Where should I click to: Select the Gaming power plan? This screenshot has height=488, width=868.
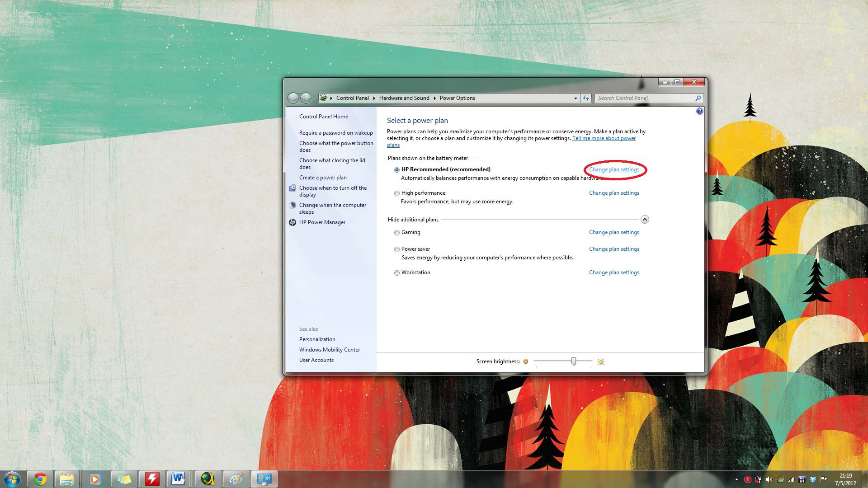click(x=397, y=233)
